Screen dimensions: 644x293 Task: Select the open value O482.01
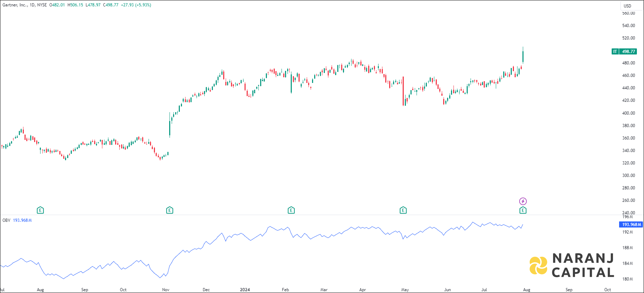[x=57, y=5]
